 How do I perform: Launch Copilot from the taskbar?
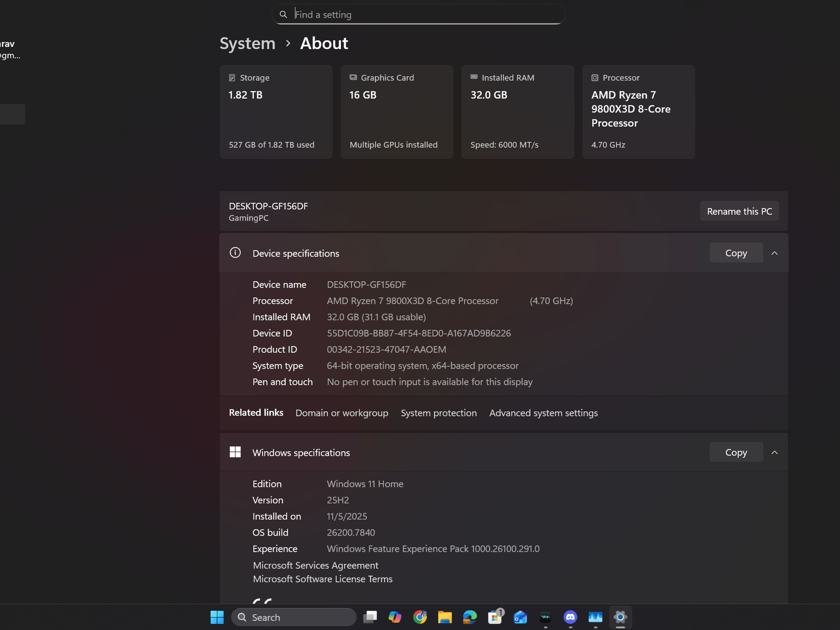[x=395, y=617]
